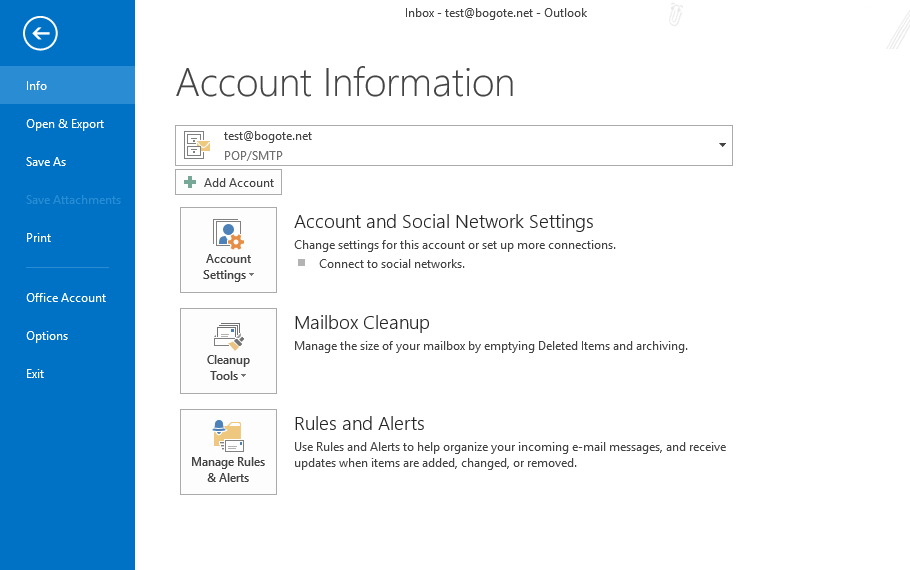Click the green plus icon beside Add Account

coord(190,183)
